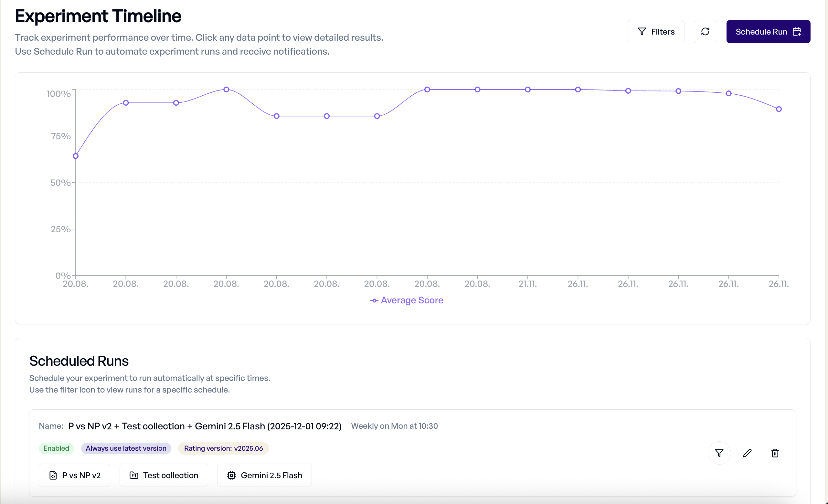Filter runs by this schedule icon
Screen dimensions: 828x504
(719, 453)
